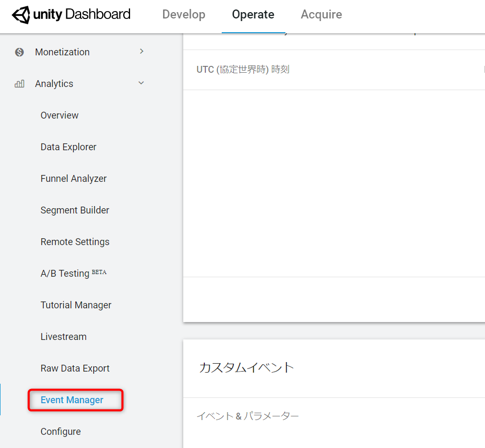Click the カスタムイベント heading

246,367
